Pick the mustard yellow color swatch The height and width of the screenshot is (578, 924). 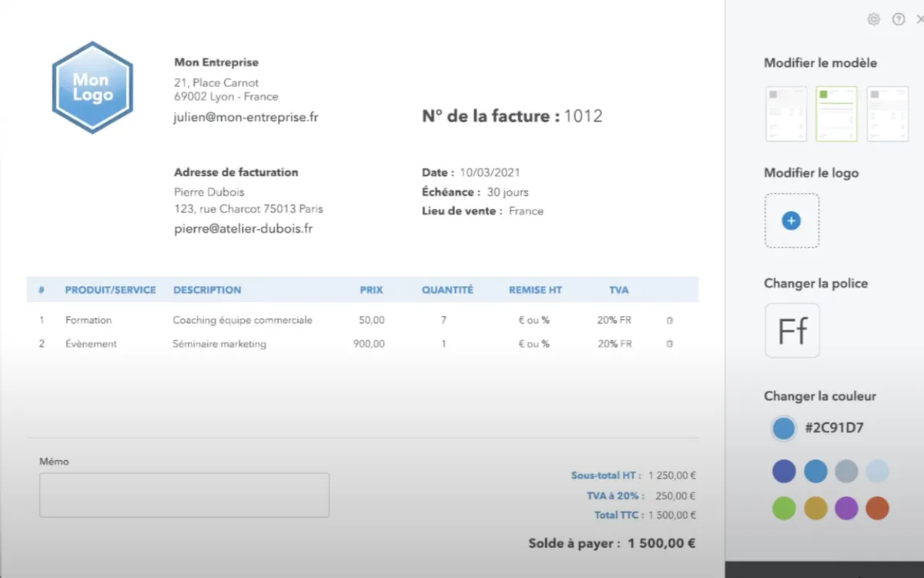click(x=815, y=508)
